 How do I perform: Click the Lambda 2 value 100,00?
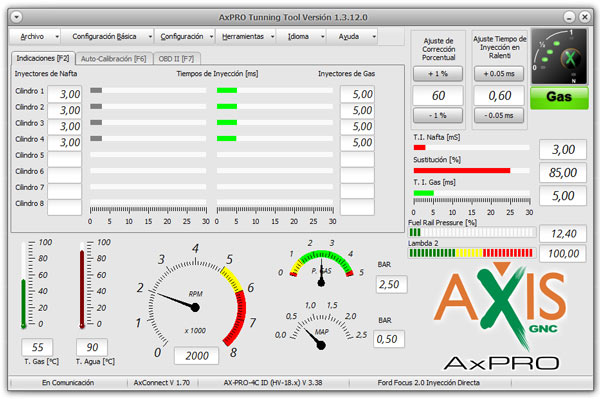click(562, 253)
